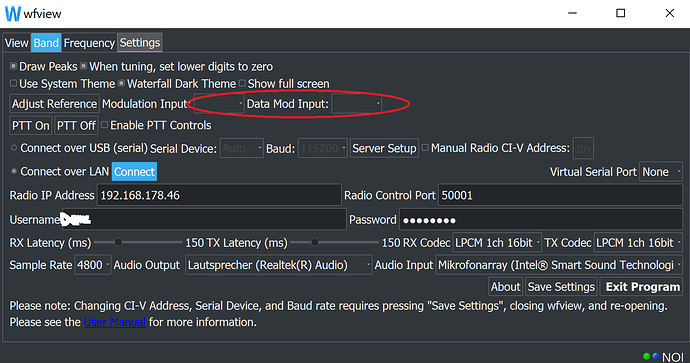This screenshot has width=690, height=363.
Task: Click the Radio IP Address field
Action: pyautogui.click(x=219, y=195)
